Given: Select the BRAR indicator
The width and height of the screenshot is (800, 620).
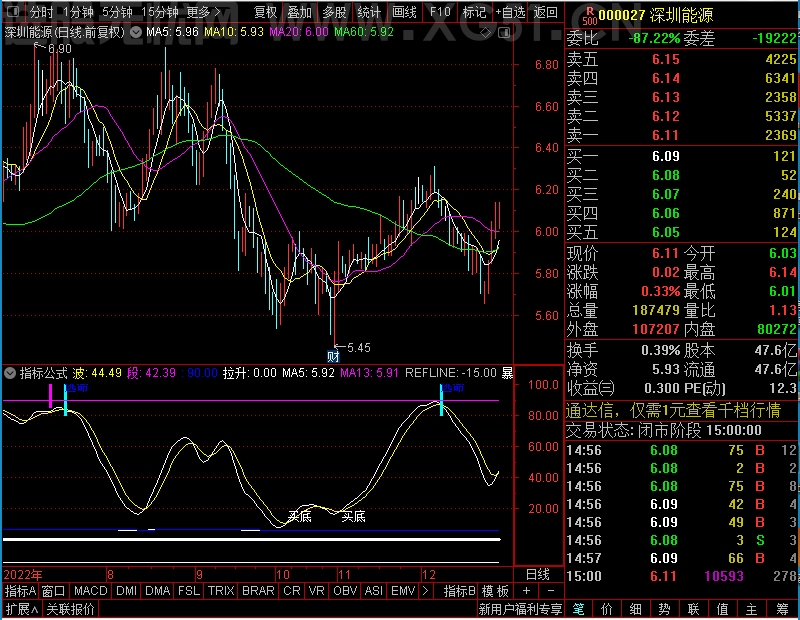Looking at the screenshot, I should pos(258,591).
